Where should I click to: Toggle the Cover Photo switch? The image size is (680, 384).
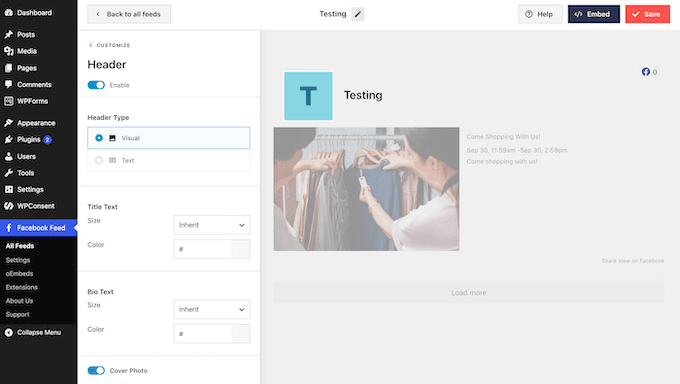[96, 371]
